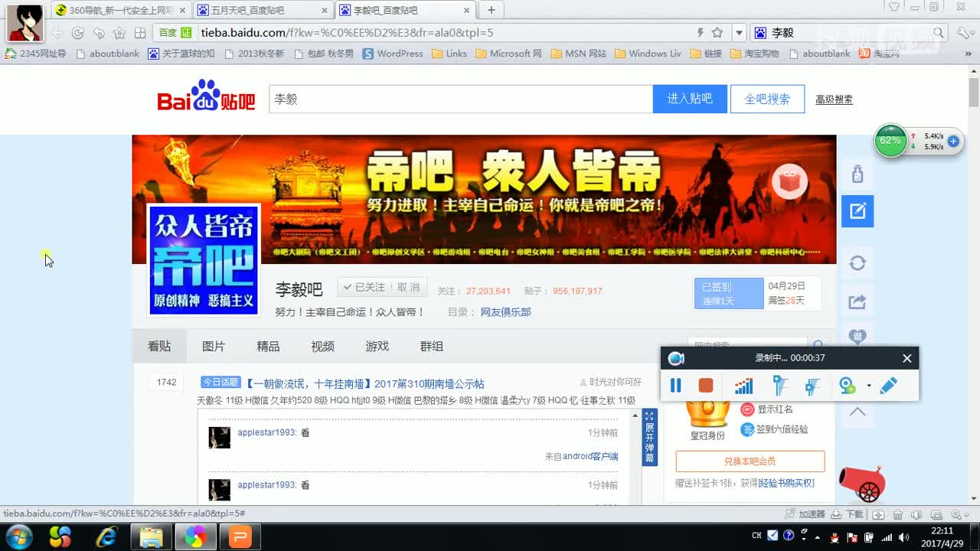980x551 pixels.
Task: Stop the screen recording
Action: (x=706, y=386)
